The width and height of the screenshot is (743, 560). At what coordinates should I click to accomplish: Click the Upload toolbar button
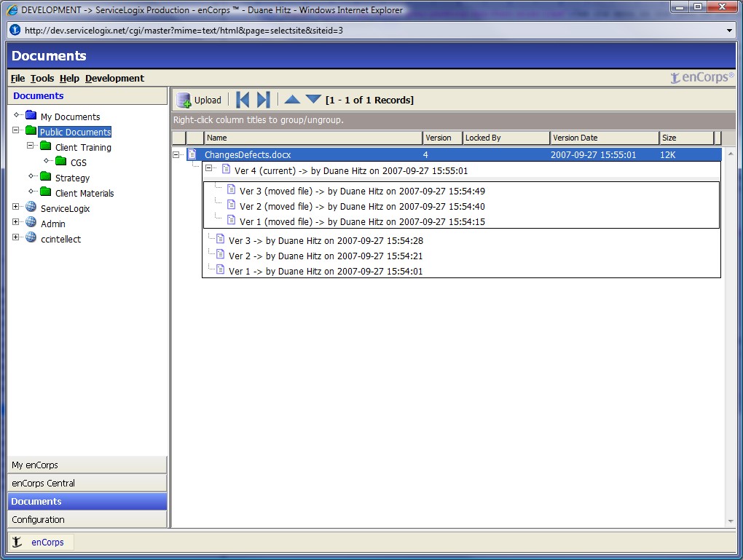[199, 100]
